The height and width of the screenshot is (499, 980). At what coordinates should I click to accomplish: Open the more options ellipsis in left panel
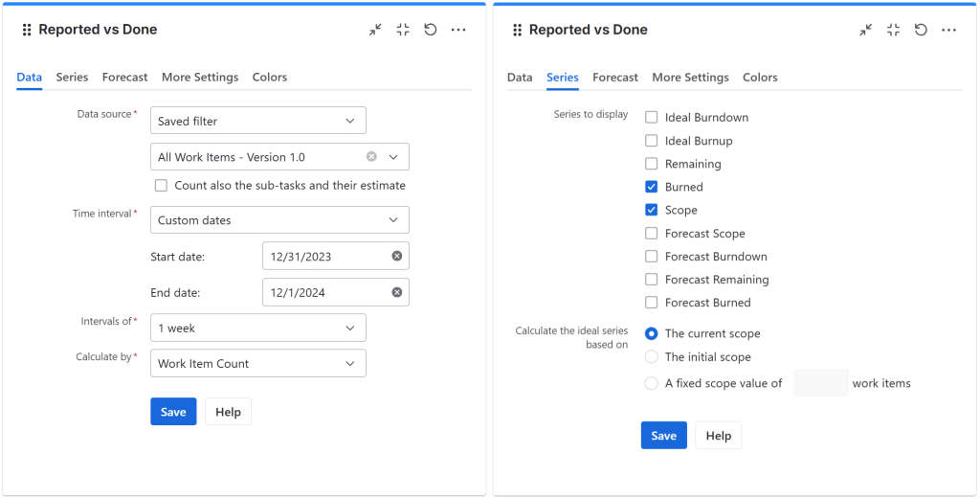(458, 30)
